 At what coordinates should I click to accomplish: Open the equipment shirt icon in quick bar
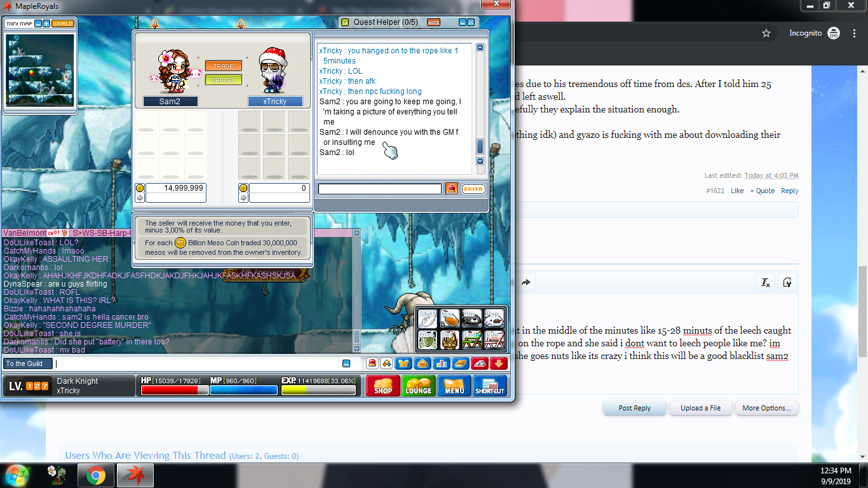click(x=403, y=363)
